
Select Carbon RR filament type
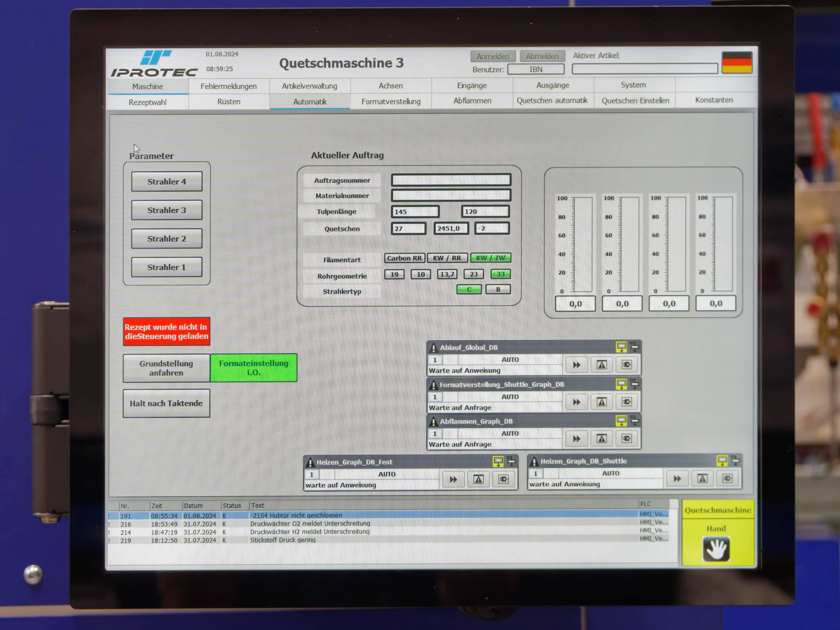coord(404,258)
